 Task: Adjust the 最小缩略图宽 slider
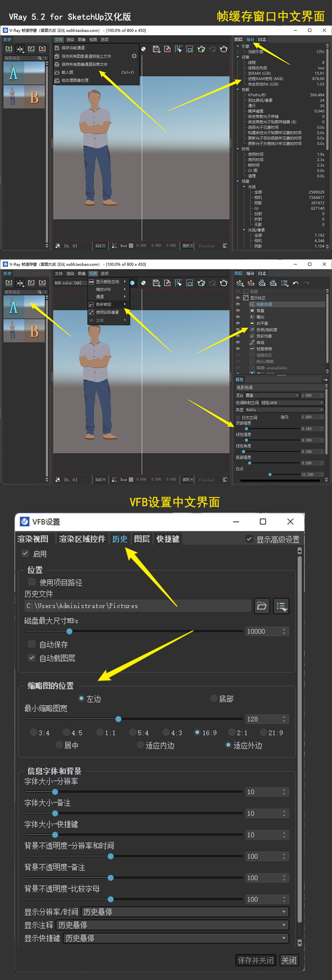[119, 719]
